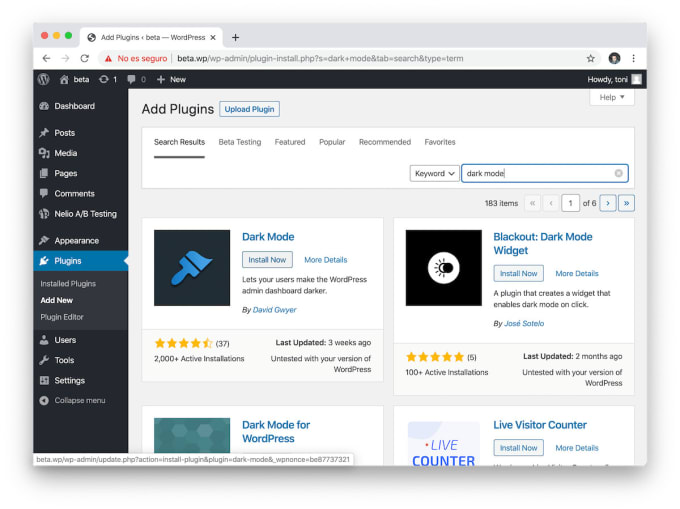Click the WordPress logo in admin bar
This screenshot has height=509, width=680.
pyautogui.click(x=44, y=79)
